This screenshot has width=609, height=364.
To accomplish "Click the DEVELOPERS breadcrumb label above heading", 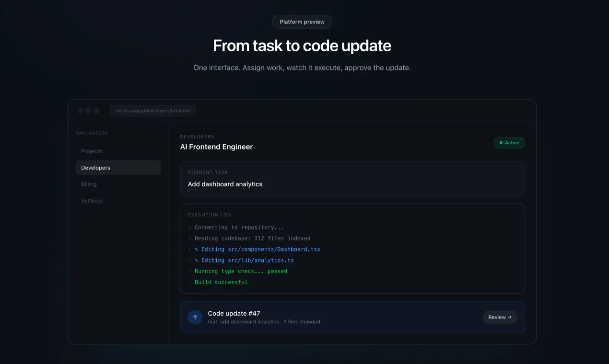I will pos(197,137).
